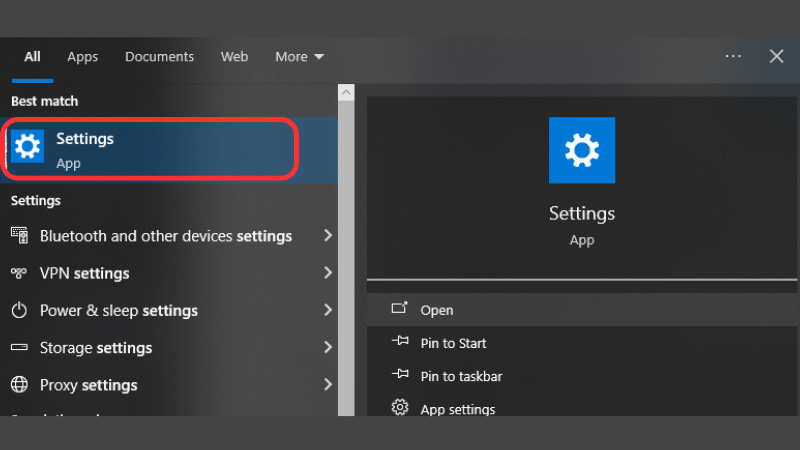800x450 pixels.
Task: Expand Power & sleep settings chevron
Action: (328, 310)
